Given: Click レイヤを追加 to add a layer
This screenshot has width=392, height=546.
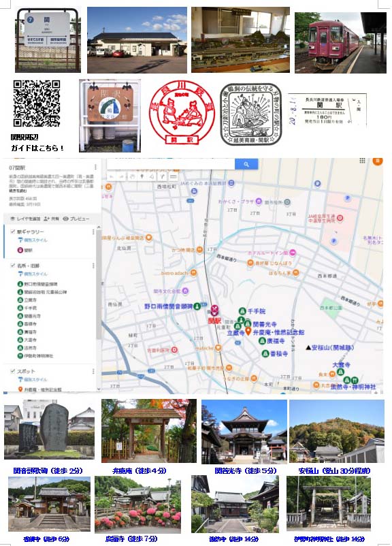Looking at the screenshot, I should tap(24, 219).
